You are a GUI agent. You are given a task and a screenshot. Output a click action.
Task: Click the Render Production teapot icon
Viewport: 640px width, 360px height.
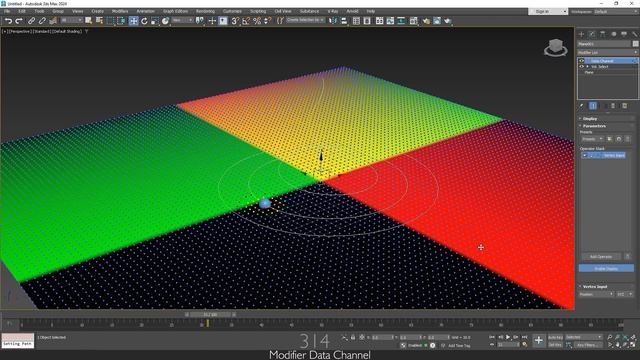(448, 21)
